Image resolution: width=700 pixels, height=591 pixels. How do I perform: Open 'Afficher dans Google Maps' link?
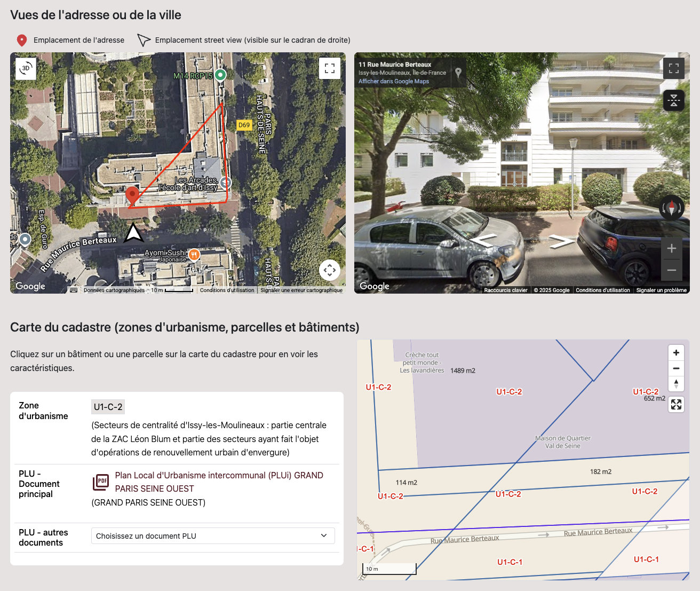click(393, 82)
